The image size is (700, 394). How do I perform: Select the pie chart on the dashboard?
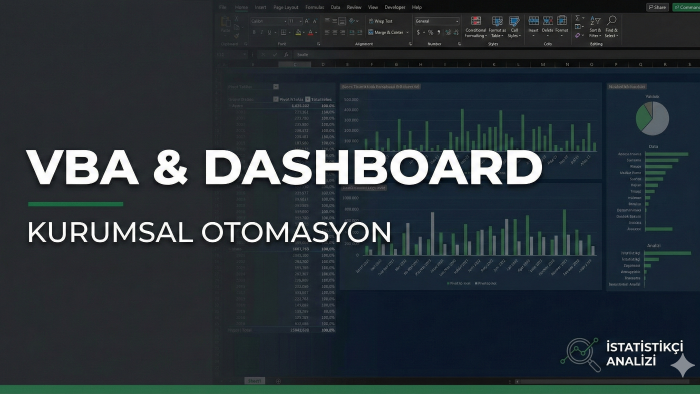click(x=652, y=118)
